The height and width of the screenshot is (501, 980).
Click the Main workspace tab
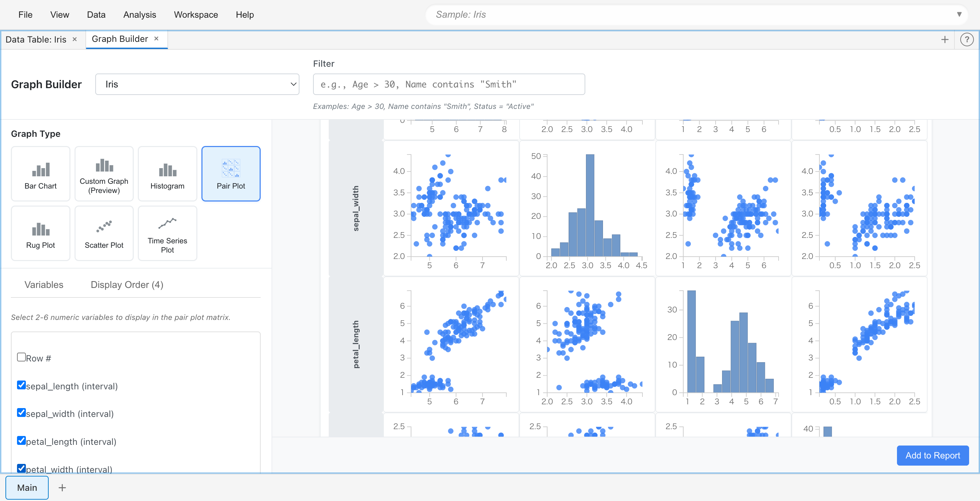27,487
